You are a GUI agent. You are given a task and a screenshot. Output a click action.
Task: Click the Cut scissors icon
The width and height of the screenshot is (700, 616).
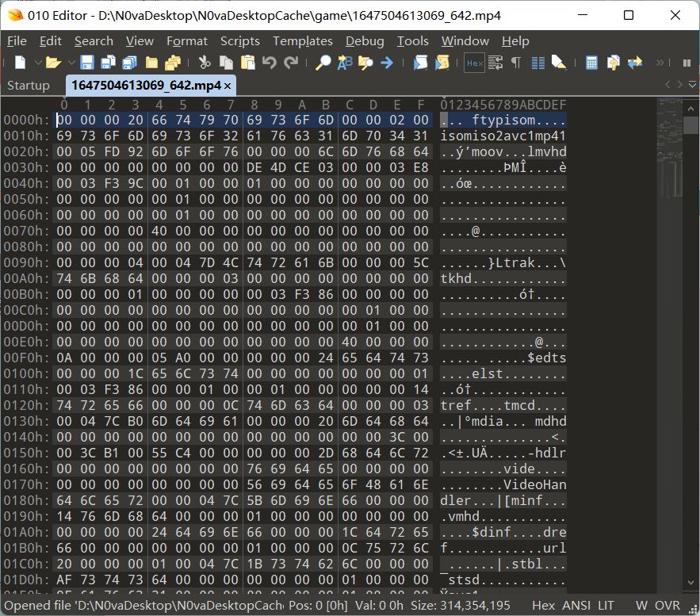(x=205, y=63)
